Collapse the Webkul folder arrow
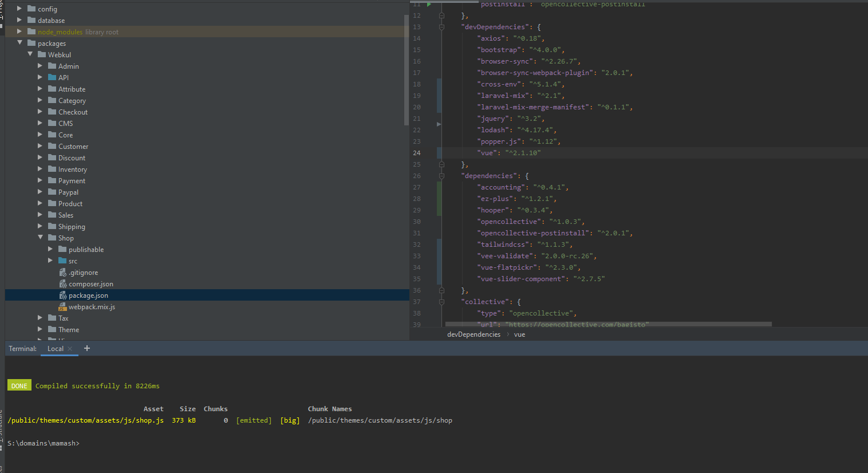The height and width of the screenshot is (473, 868). 30,54
